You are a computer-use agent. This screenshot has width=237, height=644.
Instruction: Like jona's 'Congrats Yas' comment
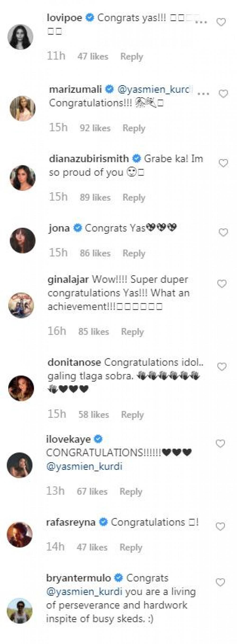[x=223, y=233]
